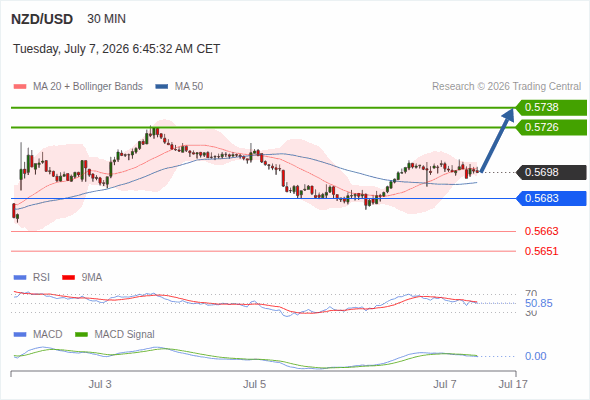Click the 30 MIN timeframe label
This screenshot has height=400, width=590.
click(x=106, y=19)
